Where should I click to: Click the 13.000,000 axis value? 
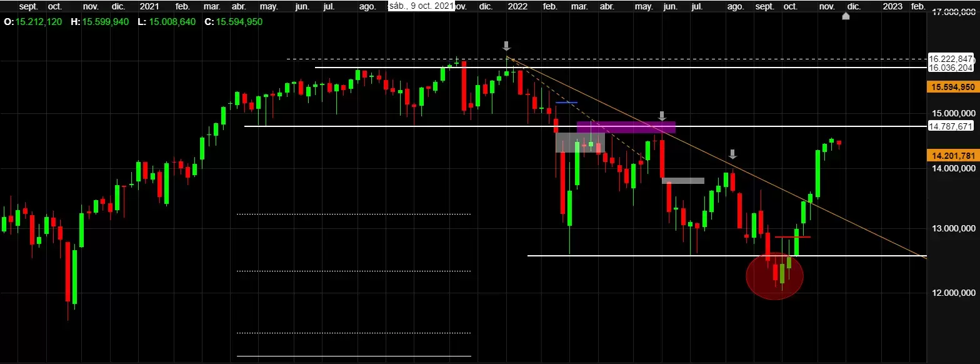952,228
